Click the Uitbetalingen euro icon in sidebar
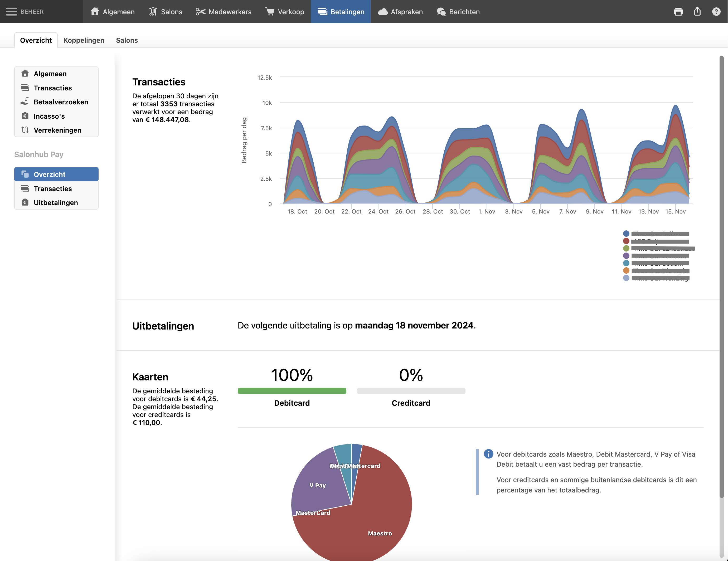The height and width of the screenshot is (561, 728). tap(25, 202)
